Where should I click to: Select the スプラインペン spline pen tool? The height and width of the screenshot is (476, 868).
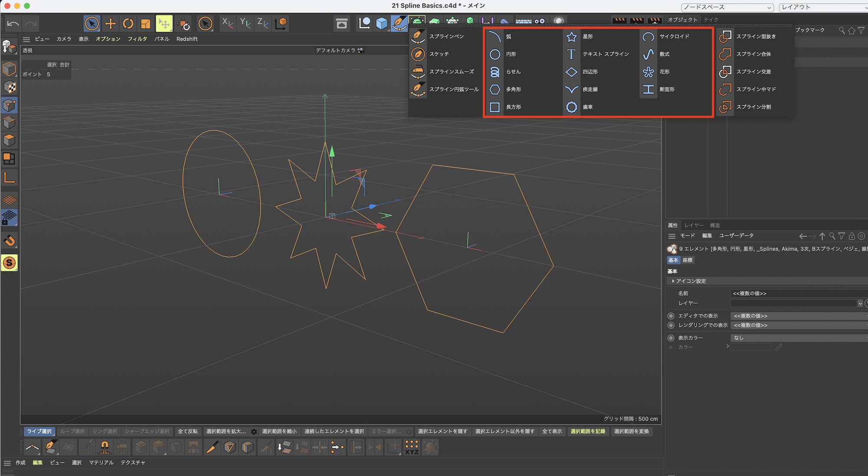pos(446,36)
